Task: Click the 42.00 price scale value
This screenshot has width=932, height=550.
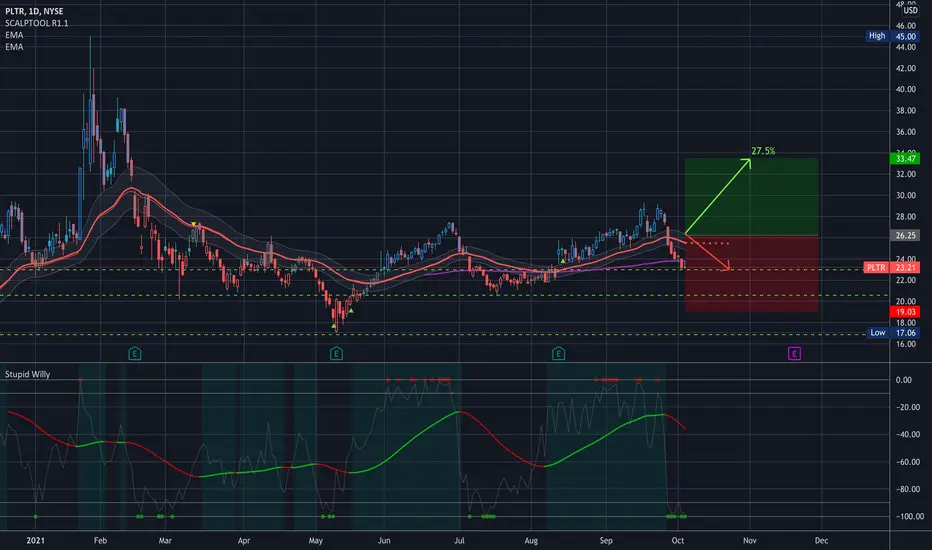Action: point(905,68)
